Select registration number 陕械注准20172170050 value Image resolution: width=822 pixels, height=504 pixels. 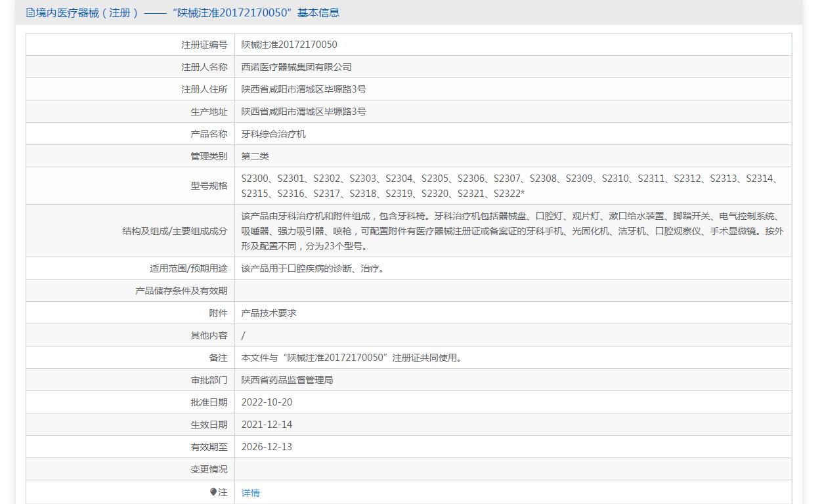click(289, 45)
